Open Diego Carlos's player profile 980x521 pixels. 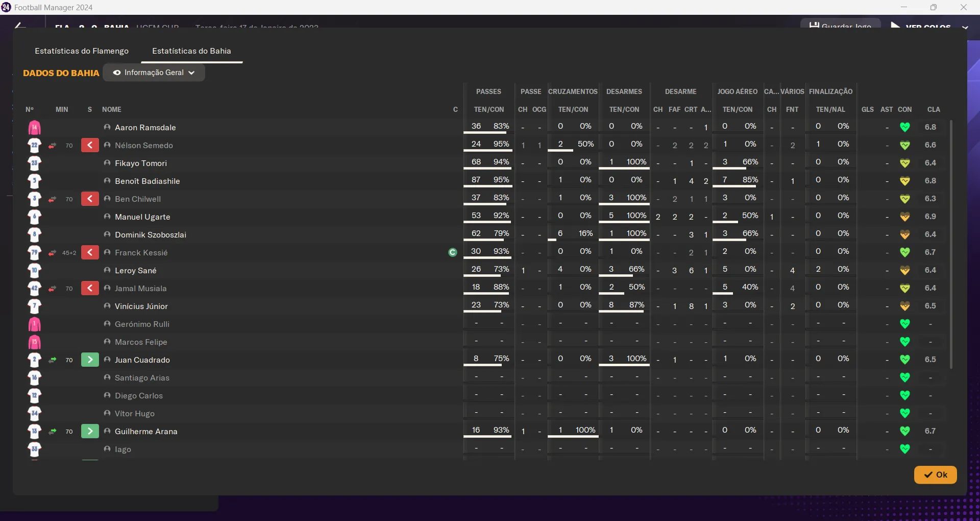138,396
